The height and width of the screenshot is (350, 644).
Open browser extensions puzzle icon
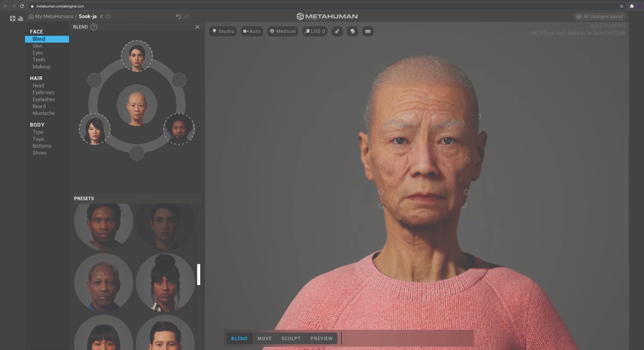point(632,6)
